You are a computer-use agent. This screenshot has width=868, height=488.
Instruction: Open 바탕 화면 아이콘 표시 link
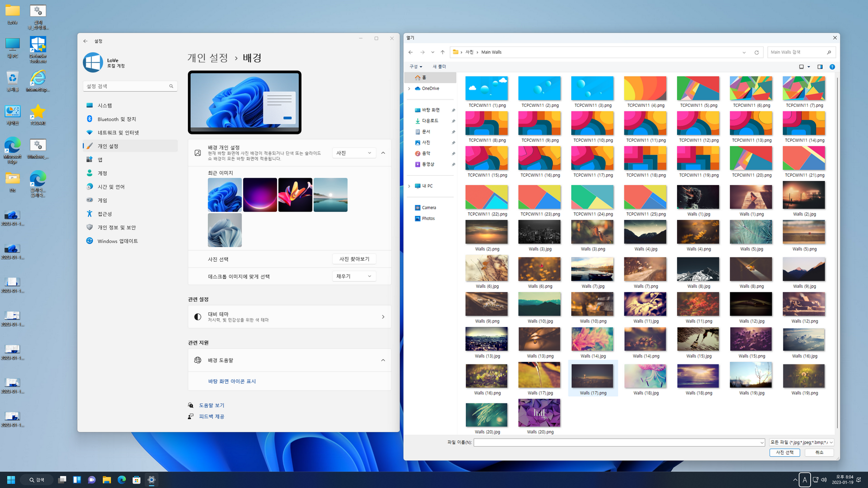tap(232, 381)
